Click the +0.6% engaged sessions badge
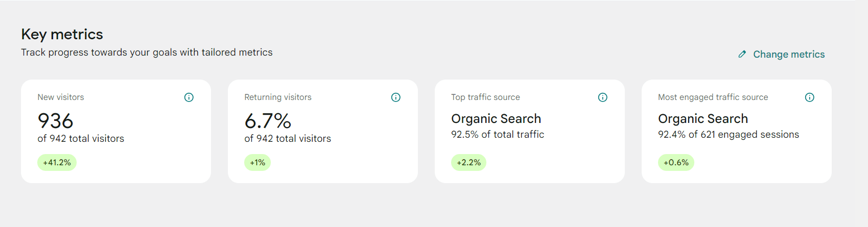This screenshot has height=227, width=868. tap(676, 163)
